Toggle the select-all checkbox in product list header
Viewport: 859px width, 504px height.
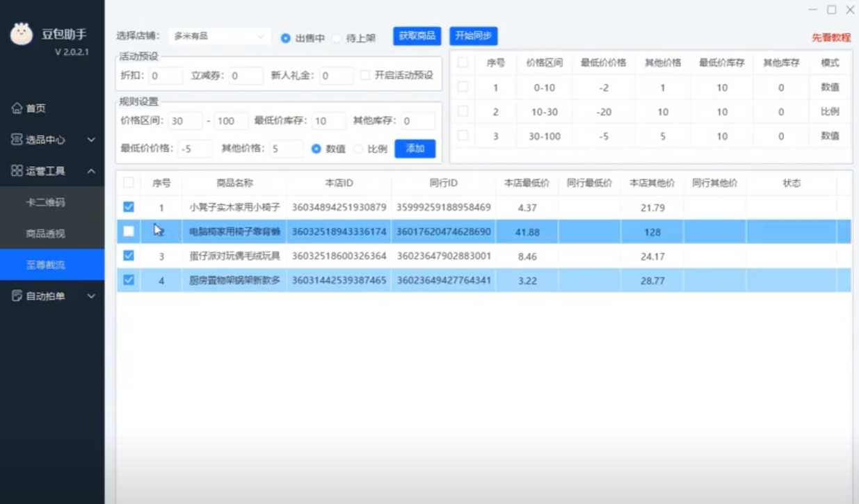coord(128,183)
